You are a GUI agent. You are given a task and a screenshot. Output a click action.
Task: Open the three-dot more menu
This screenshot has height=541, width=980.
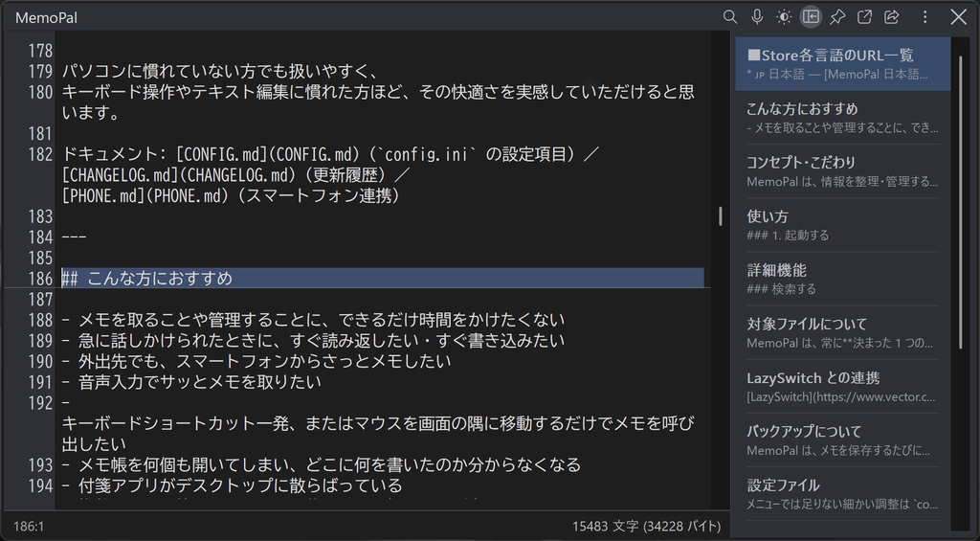[x=925, y=17]
